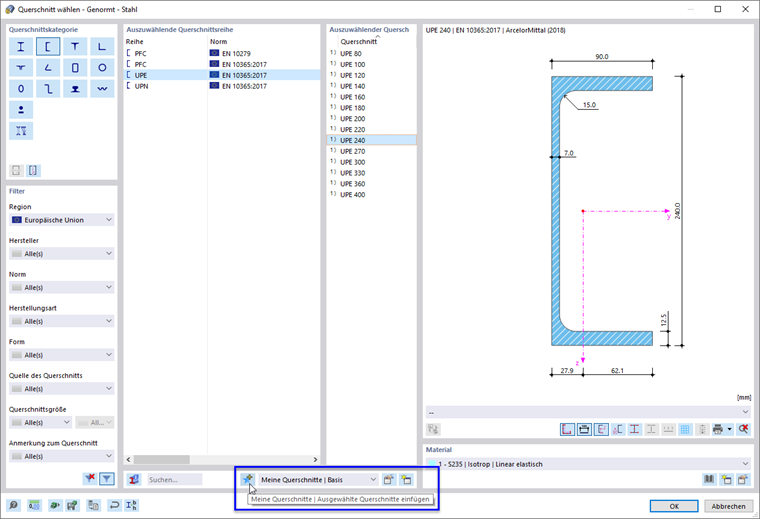Screen dimensions: 760x519
Task: Open the Quelle des Querschnitts dropdown
Action: (x=62, y=389)
